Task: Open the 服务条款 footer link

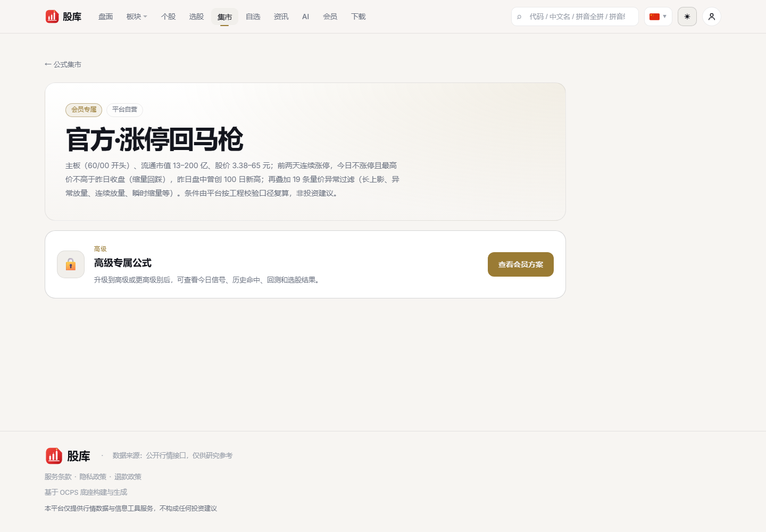Action: click(58, 477)
